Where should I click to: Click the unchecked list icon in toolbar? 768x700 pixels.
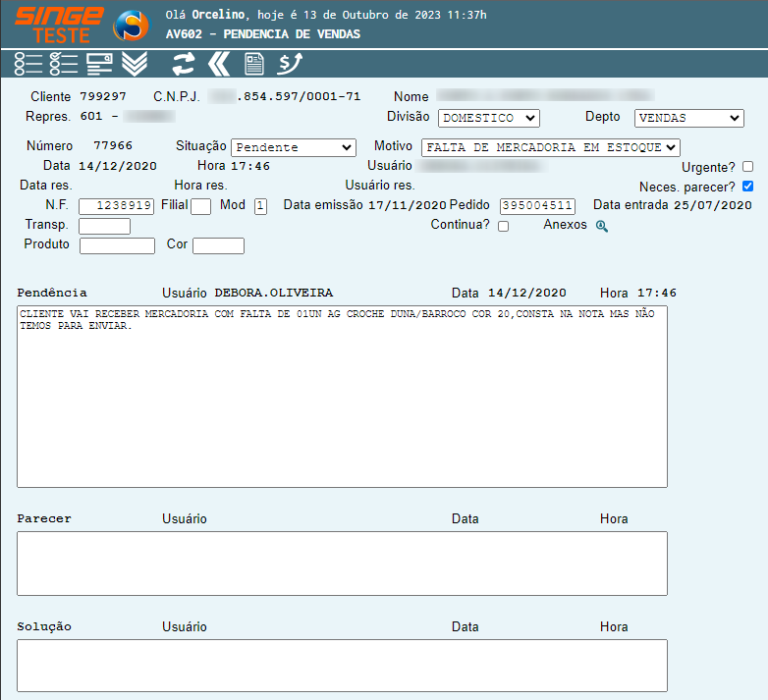click(x=28, y=65)
